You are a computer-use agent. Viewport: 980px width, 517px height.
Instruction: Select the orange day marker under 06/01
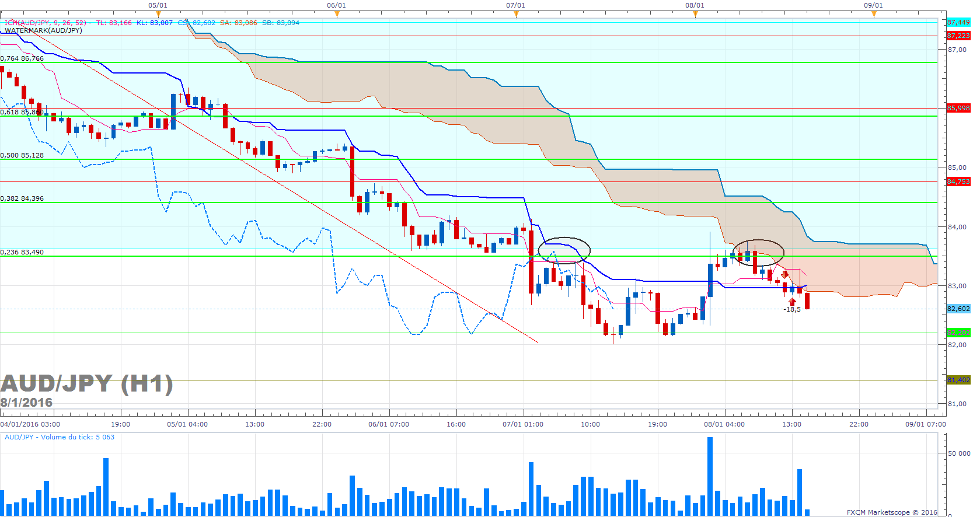[337, 14]
